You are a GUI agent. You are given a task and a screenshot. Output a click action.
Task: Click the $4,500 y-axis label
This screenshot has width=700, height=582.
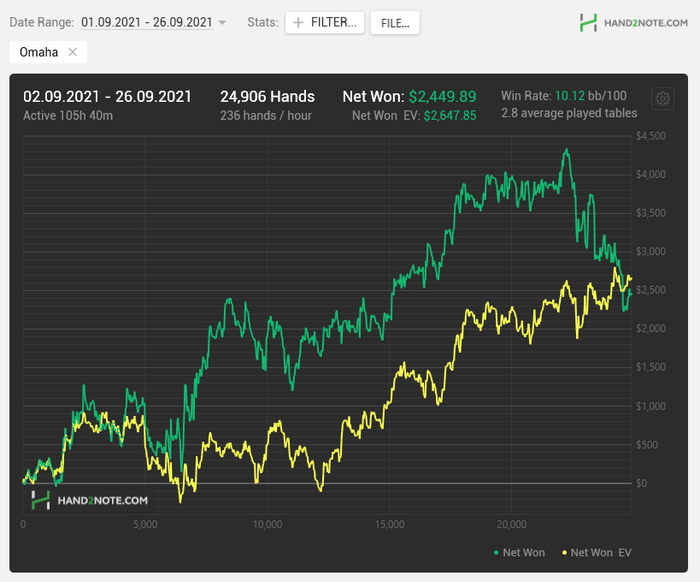[x=650, y=136]
